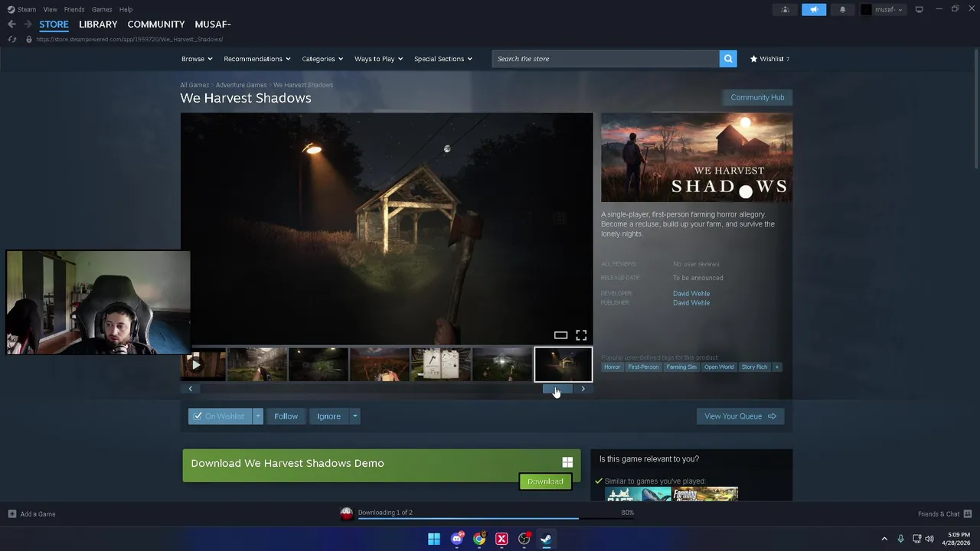Screen dimensions: 980x551
Task: Open the Browse dropdown
Action: click(197, 59)
